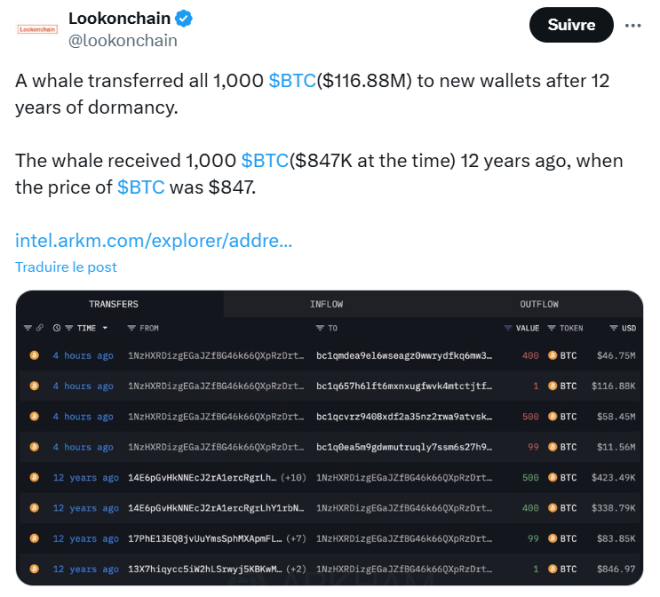
Task: Click the purple filter icon beside VALUE
Action: [508, 328]
